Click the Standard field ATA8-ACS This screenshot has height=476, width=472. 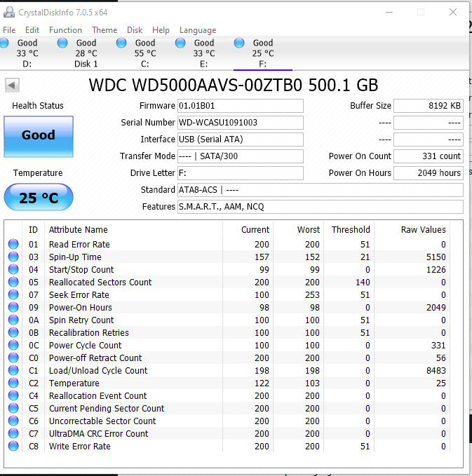(321, 190)
